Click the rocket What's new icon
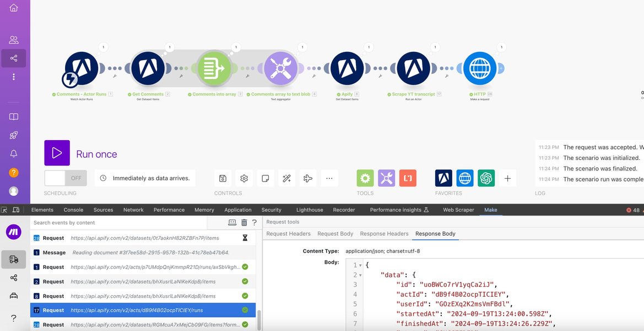The width and height of the screenshot is (644, 331). tap(14, 135)
